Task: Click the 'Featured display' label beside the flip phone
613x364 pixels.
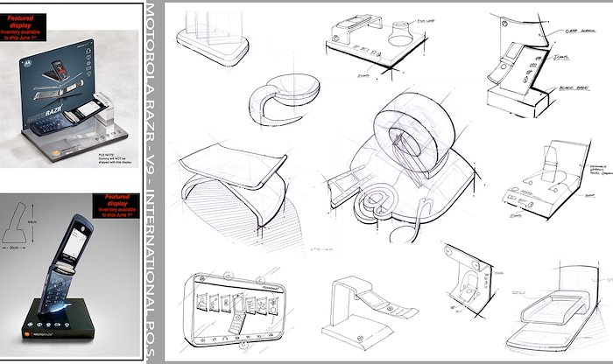Action: (116, 206)
